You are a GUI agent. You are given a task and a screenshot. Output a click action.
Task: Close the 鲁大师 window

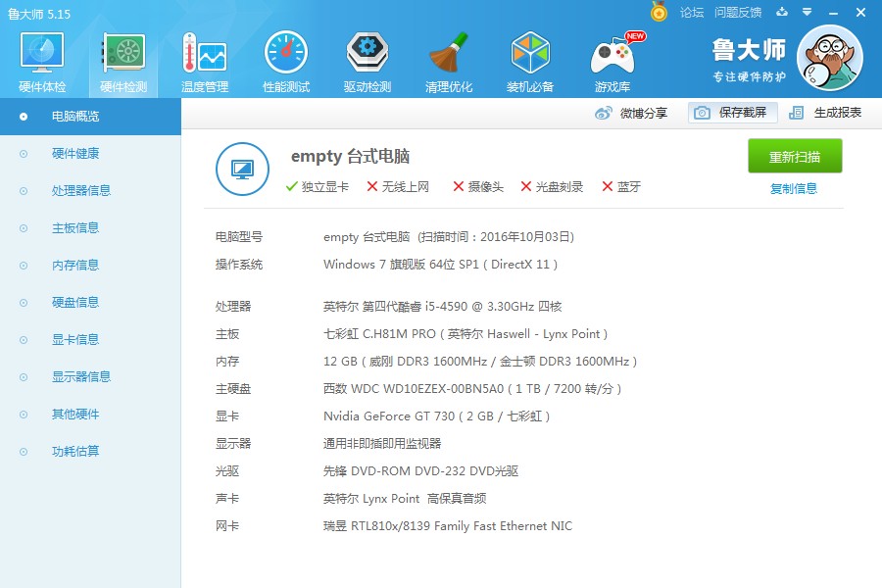(x=860, y=12)
